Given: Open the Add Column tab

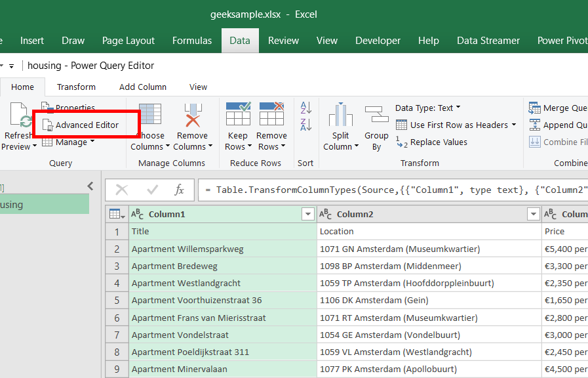Looking at the screenshot, I should click(x=142, y=87).
